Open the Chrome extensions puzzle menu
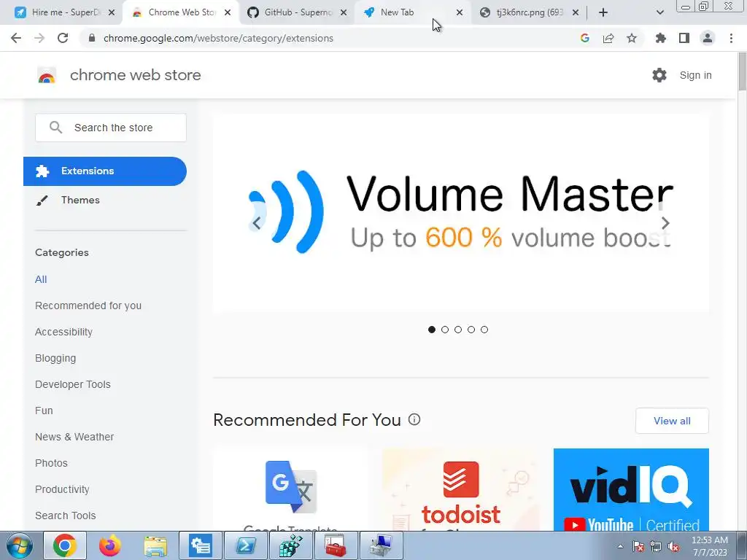Image resolution: width=747 pixels, height=560 pixels. point(661,38)
